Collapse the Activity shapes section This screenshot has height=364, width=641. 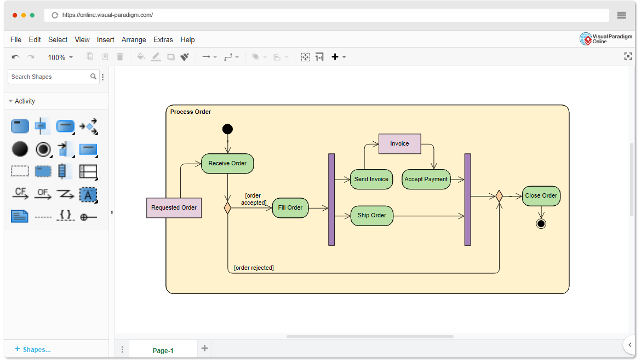tap(10, 101)
